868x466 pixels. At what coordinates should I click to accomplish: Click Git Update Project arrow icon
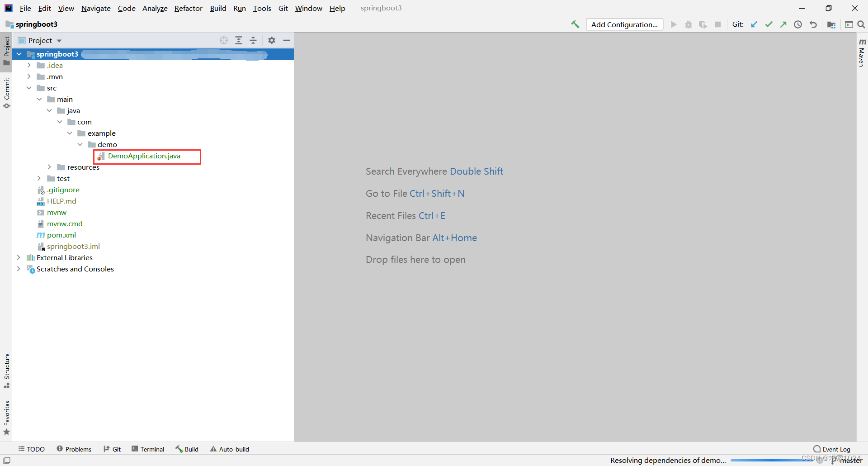pos(754,24)
